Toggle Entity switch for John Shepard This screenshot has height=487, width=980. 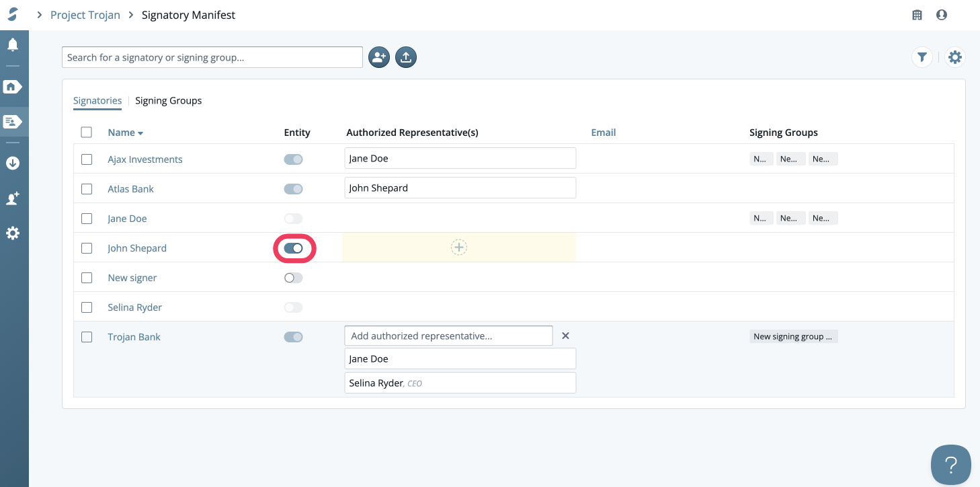point(294,248)
